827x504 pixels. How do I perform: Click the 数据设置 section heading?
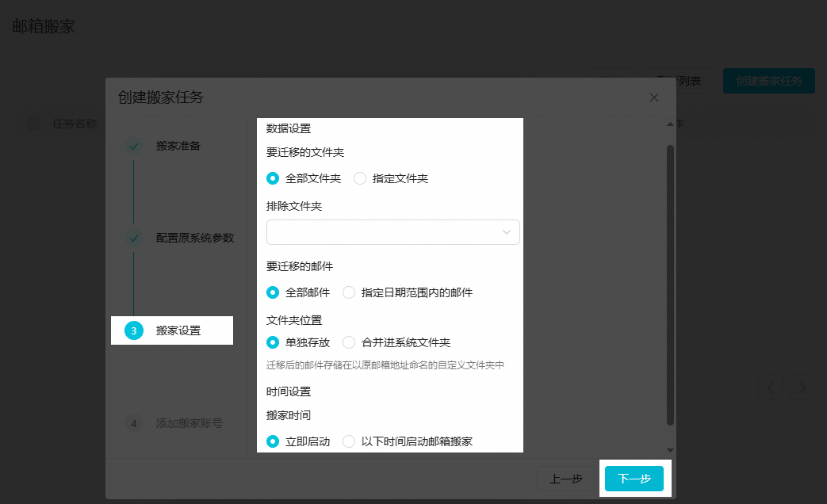289,128
